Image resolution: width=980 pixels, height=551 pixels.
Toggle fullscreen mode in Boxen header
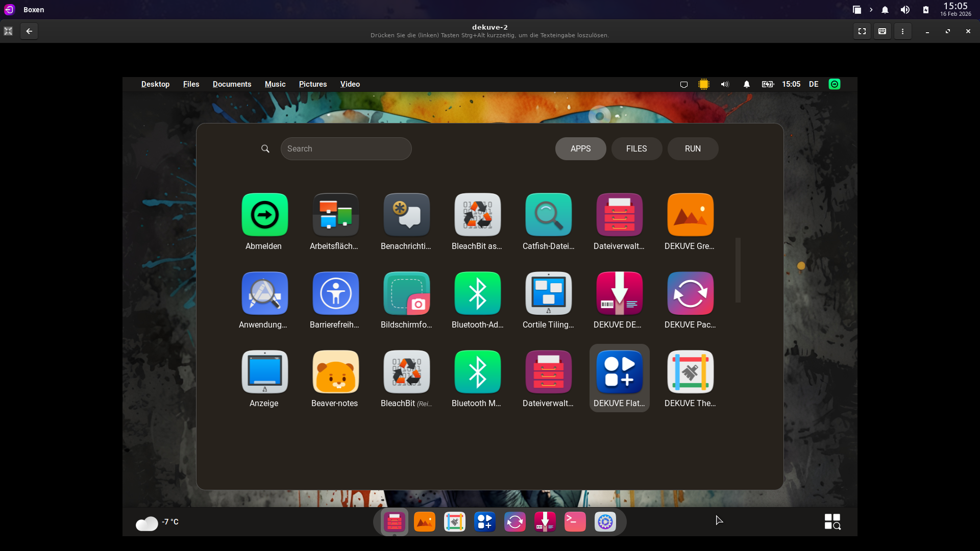[862, 31]
